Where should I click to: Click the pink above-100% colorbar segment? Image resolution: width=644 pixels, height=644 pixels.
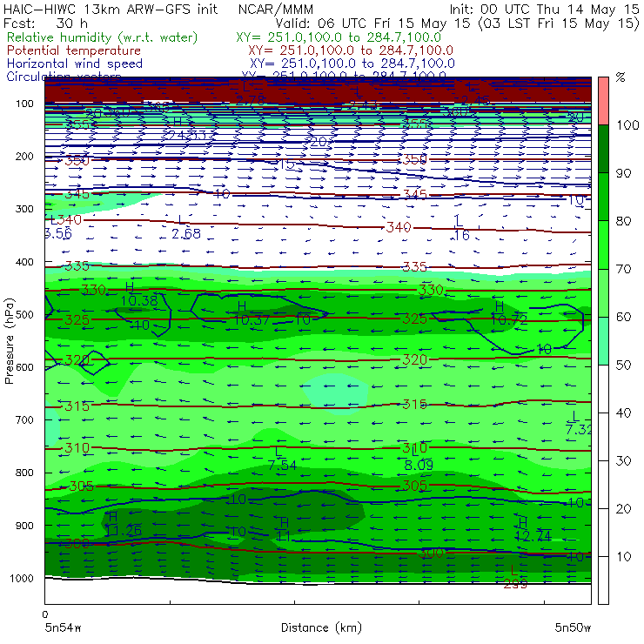[x=603, y=101]
